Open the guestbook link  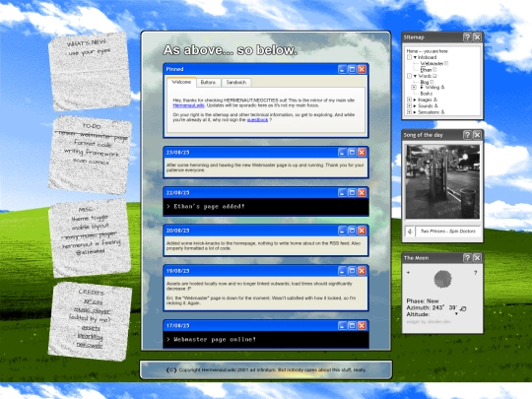coord(257,120)
